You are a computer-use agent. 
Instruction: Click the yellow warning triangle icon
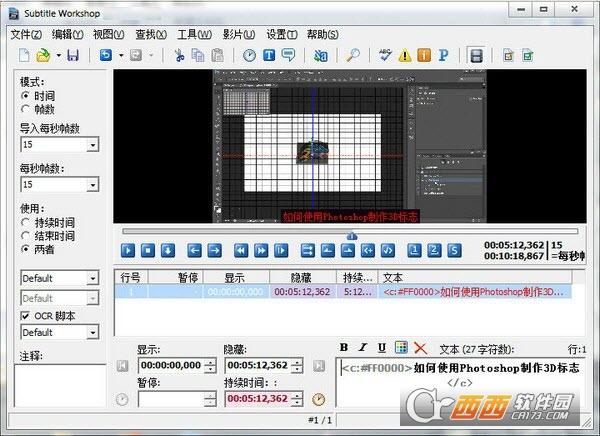[404, 56]
